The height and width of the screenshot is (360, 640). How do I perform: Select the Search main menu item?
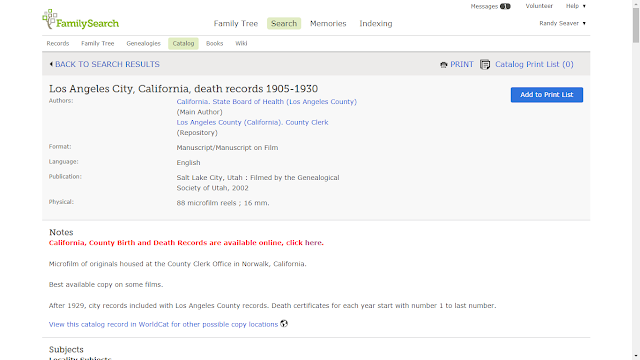pyautogui.click(x=284, y=23)
